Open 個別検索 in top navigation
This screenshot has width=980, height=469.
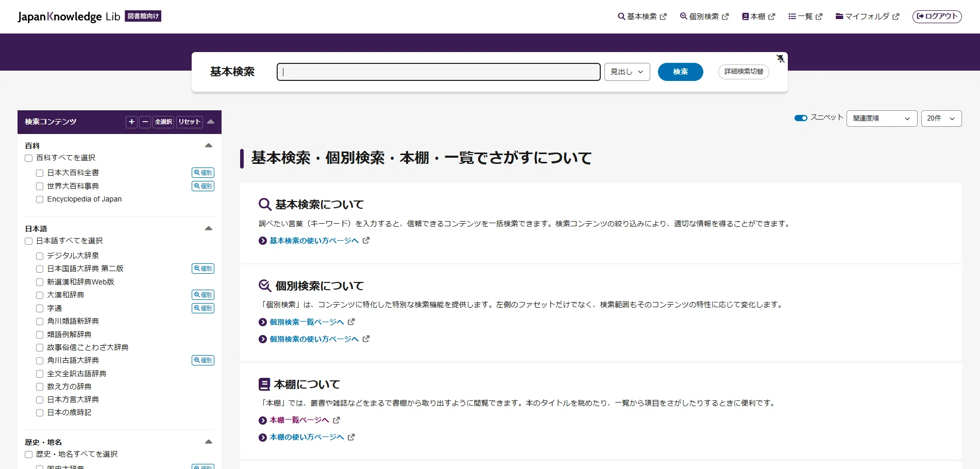(704, 16)
